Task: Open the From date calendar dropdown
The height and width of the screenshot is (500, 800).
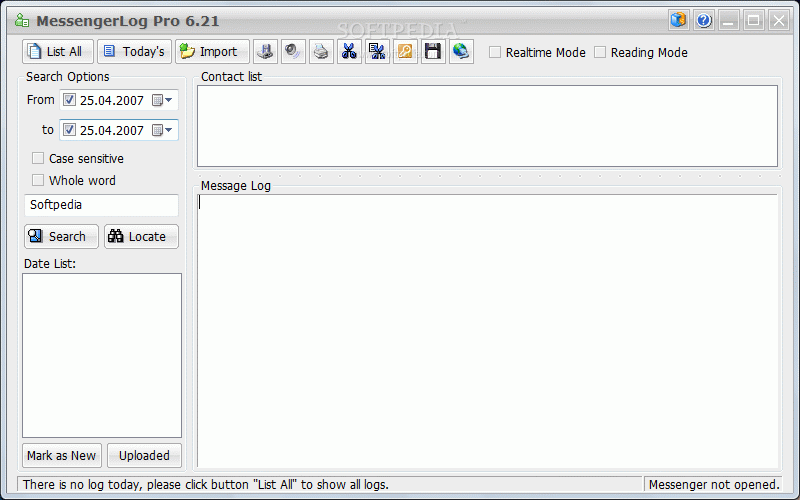Action: click(163, 100)
